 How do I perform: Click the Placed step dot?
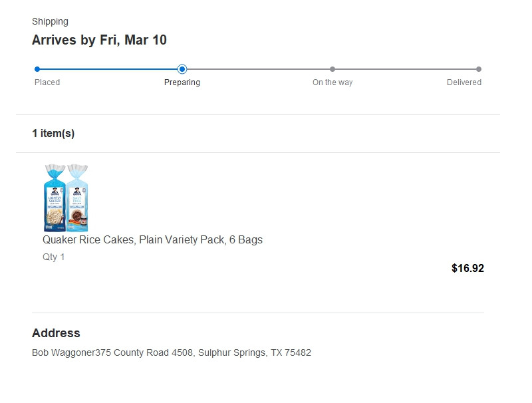click(x=37, y=69)
